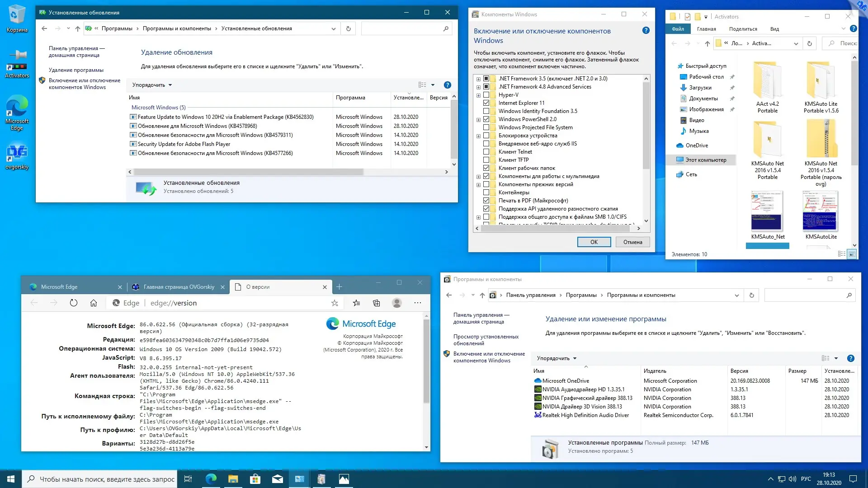Click the Edge home button
This screenshot has height=488, width=868.
(94, 303)
